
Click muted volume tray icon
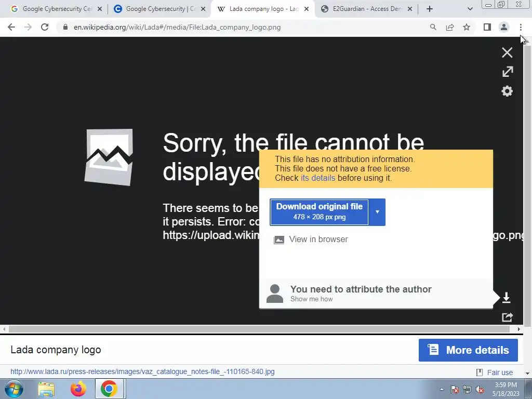(480, 390)
